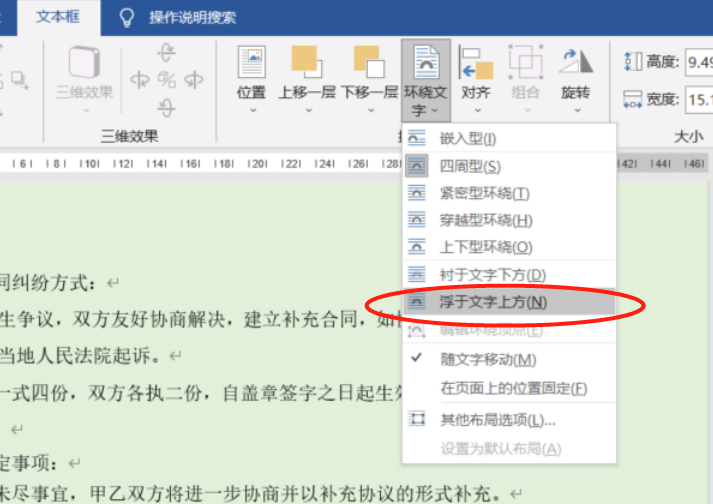Click the 其他布局选项 menu item icon
Viewport: 713px width, 504px height.
[x=417, y=419]
